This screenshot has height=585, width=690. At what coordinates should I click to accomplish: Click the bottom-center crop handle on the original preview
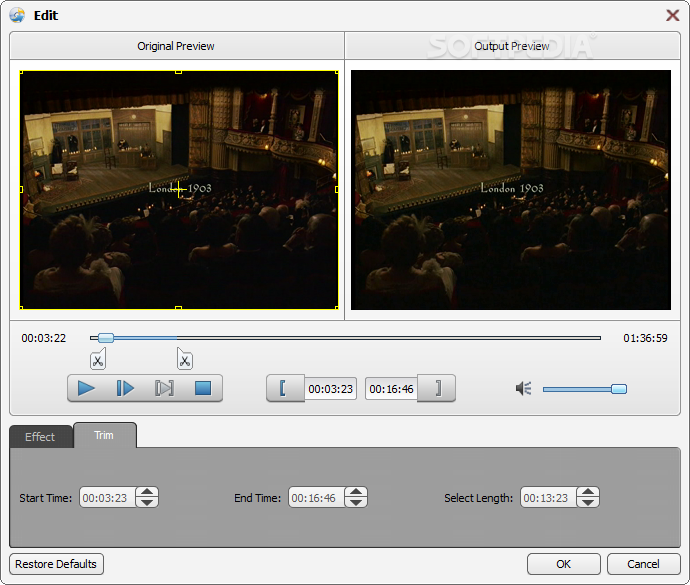click(x=178, y=308)
